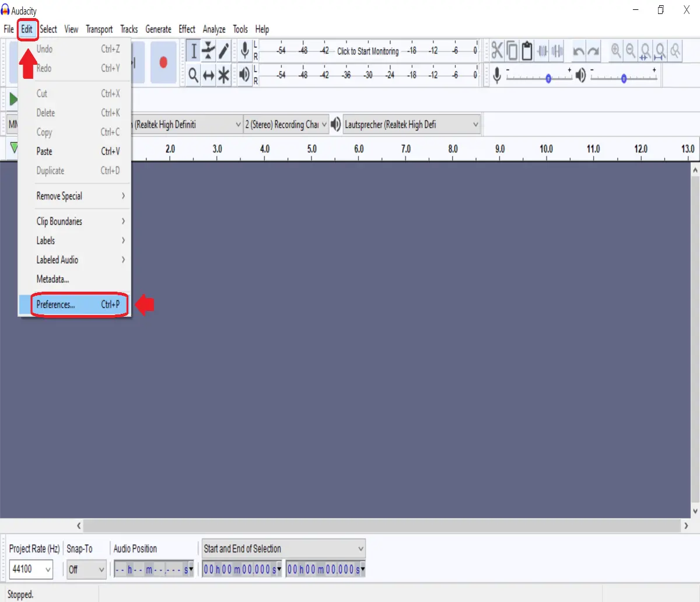Open the selection start time format arrow
The image size is (700, 602).
pos(279,569)
